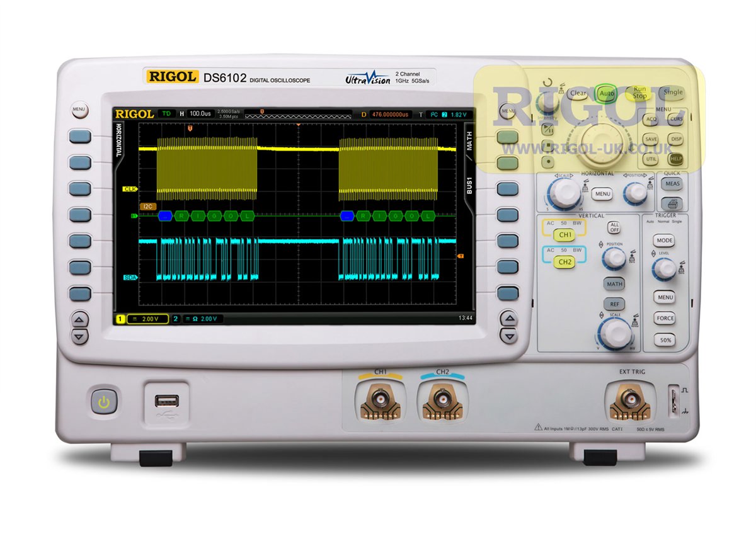Push the ALL OFF button
This screenshot has height=534, width=756.
point(614,227)
